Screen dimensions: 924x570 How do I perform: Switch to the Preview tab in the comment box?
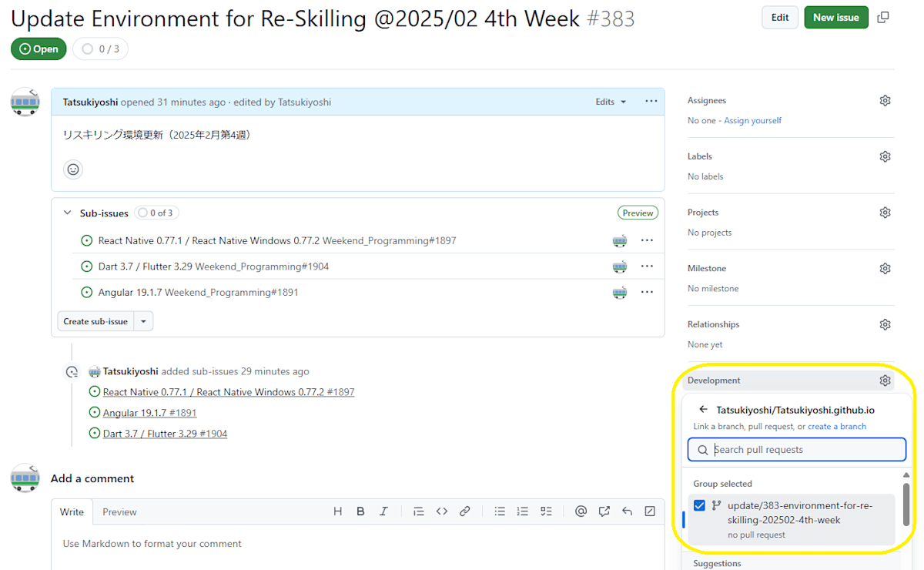point(119,511)
